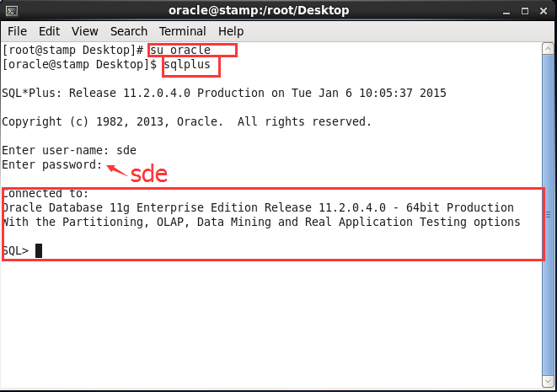Viewport: 557px width, 392px height.
Task: Click the 'sqlplus' command text
Action: [x=187, y=65]
